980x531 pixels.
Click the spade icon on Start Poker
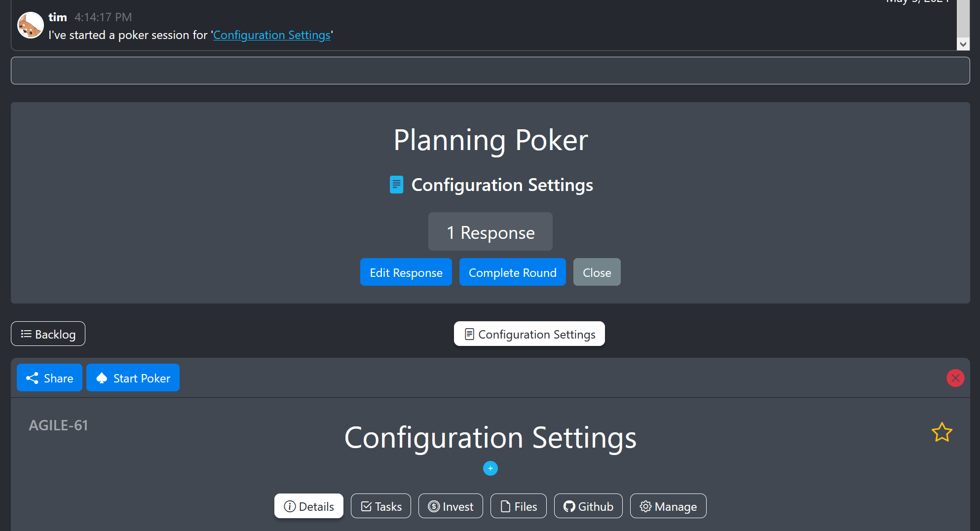click(102, 378)
